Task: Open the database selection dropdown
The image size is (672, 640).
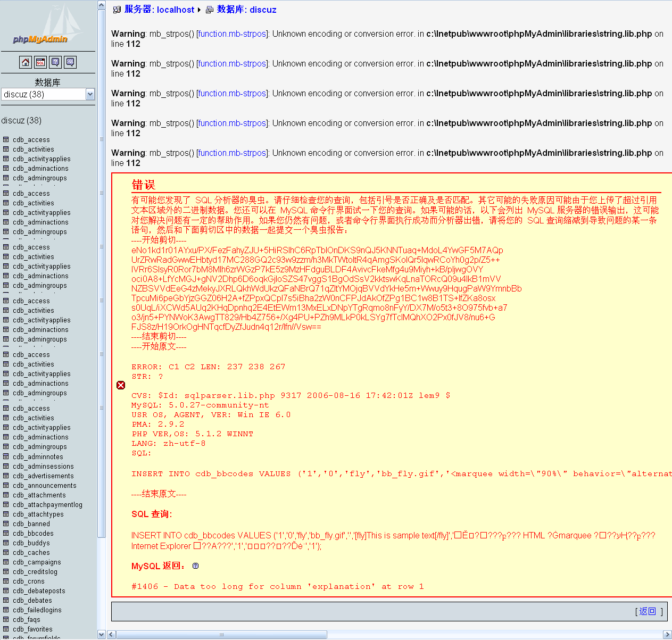Action: pyautogui.click(x=45, y=94)
